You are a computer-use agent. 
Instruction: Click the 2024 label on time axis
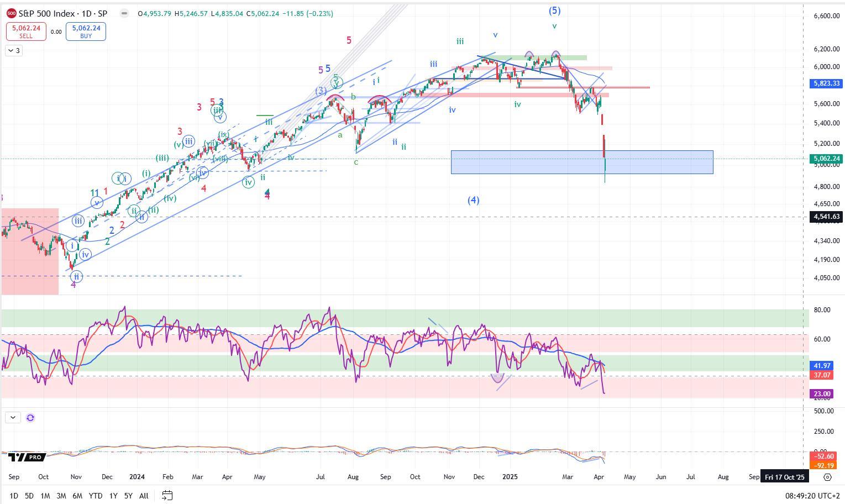click(x=137, y=476)
